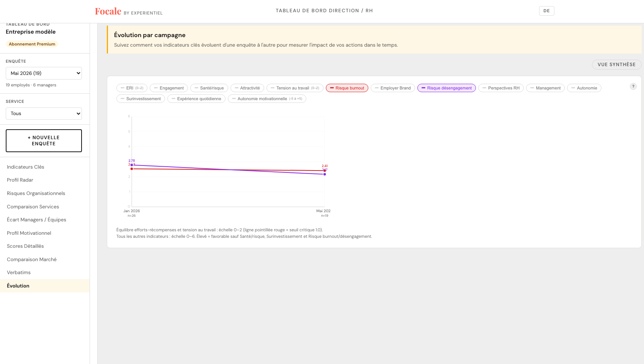The width and height of the screenshot is (644, 364).
Task: Open Comparaison Services section
Action: (45, 207)
